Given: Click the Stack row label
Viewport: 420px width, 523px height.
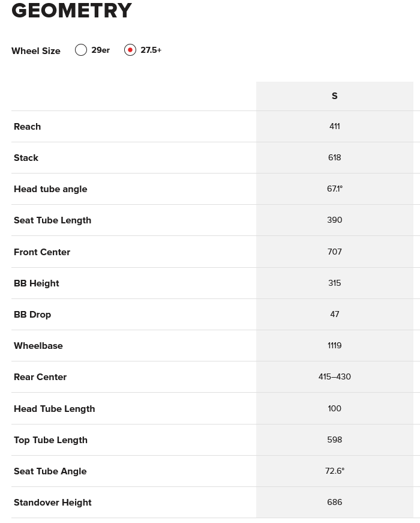Looking at the screenshot, I should tap(26, 158).
